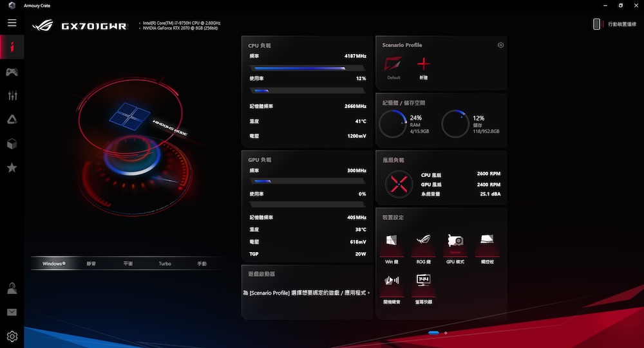Open the hamburger menu
Image resolution: width=644 pixels, height=348 pixels.
12,23
